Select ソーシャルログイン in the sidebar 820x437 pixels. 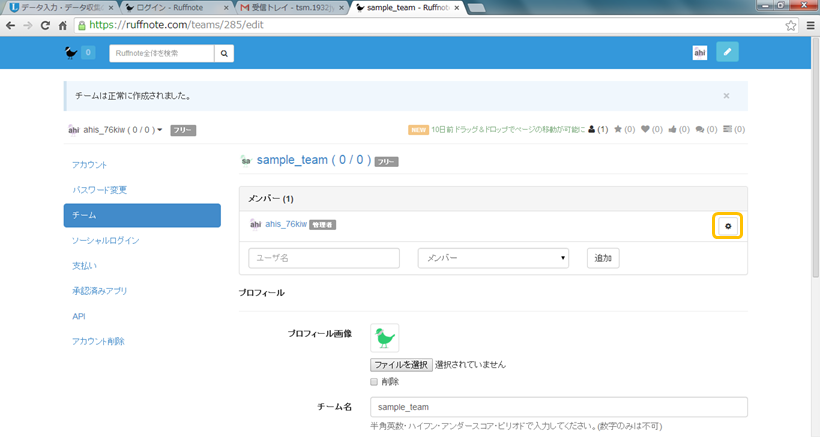(106, 240)
